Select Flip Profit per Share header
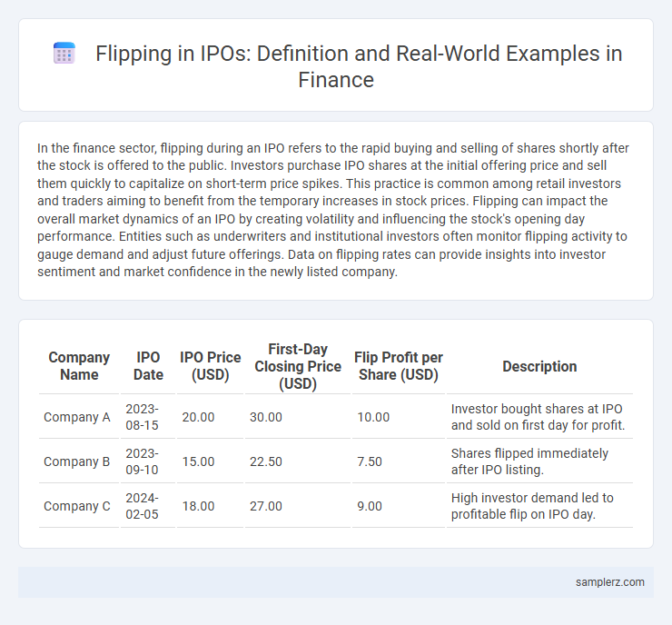Viewport: 672px width, 625px height. (x=399, y=366)
